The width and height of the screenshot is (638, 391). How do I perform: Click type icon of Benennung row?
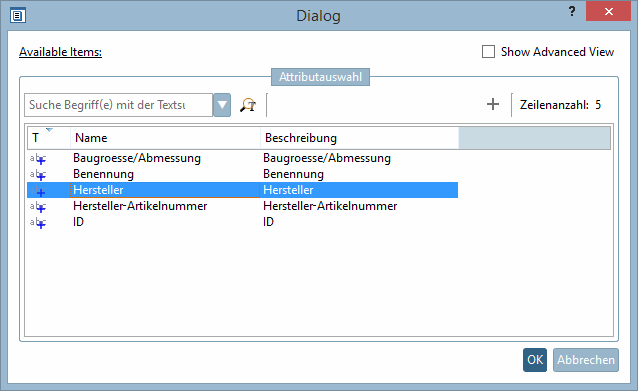point(38,175)
